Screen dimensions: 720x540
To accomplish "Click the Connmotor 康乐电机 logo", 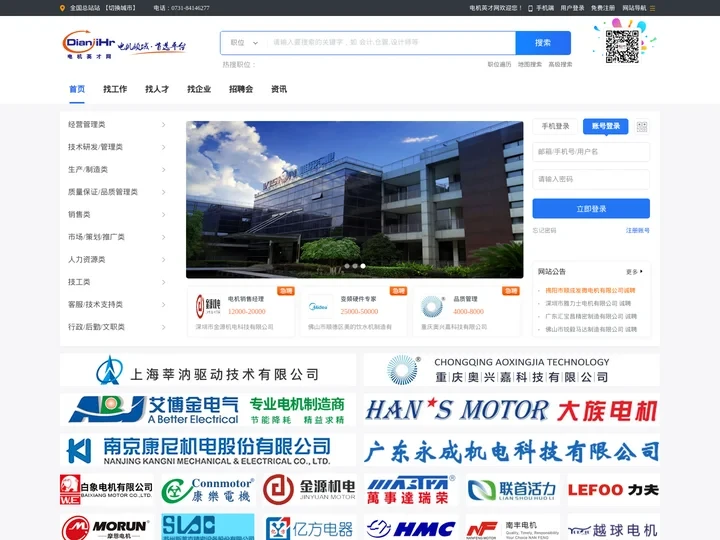I will [208, 489].
